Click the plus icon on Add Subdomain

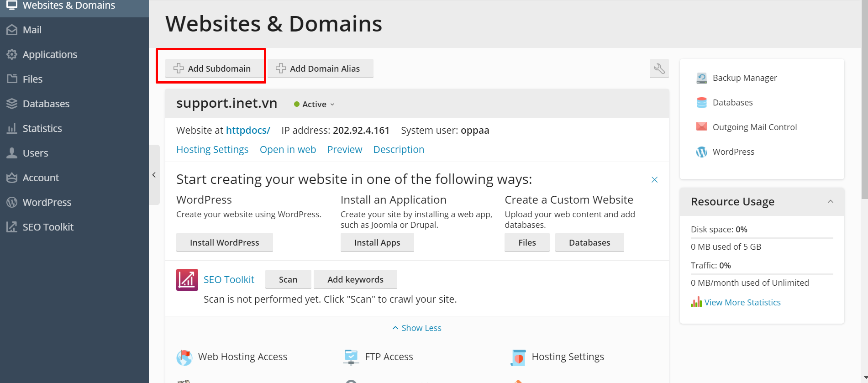pyautogui.click(x=179, y=68)
